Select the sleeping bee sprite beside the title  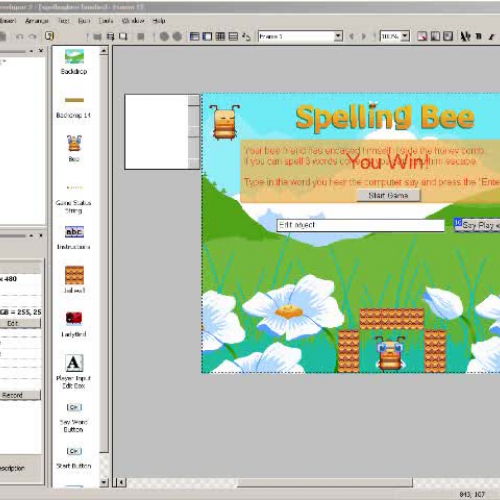click(x=224, y=122)
